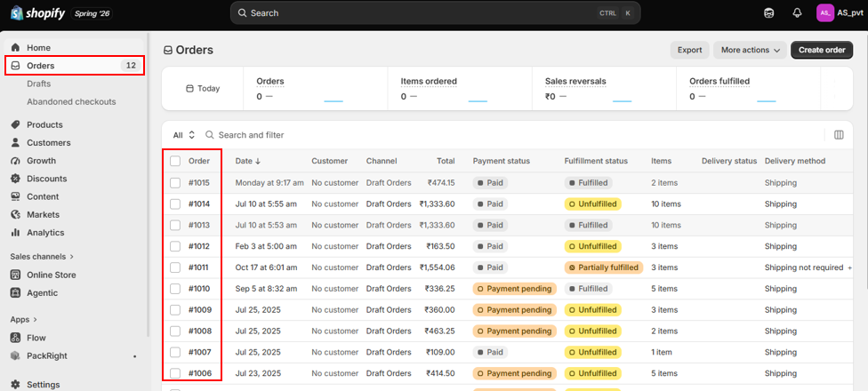Click the ₹1,554.06 total cell
This screenshot has height=391, width=868.
coord(438,267)
